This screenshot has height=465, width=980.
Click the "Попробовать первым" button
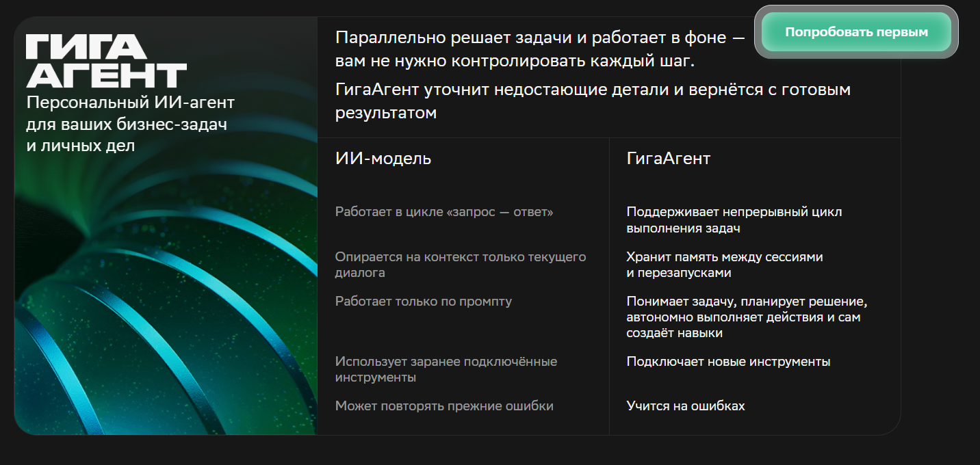856,32
